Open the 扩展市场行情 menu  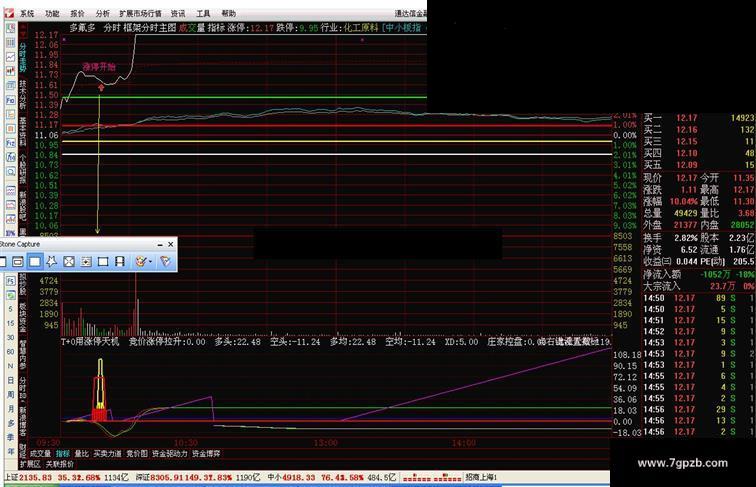(140, 14)
